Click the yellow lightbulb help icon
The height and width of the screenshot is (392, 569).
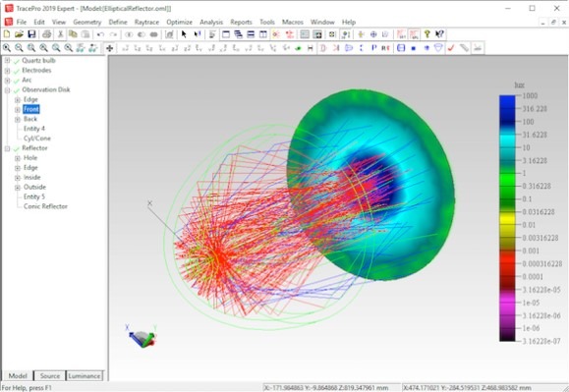pyautogui.click(x=427, y=34)
